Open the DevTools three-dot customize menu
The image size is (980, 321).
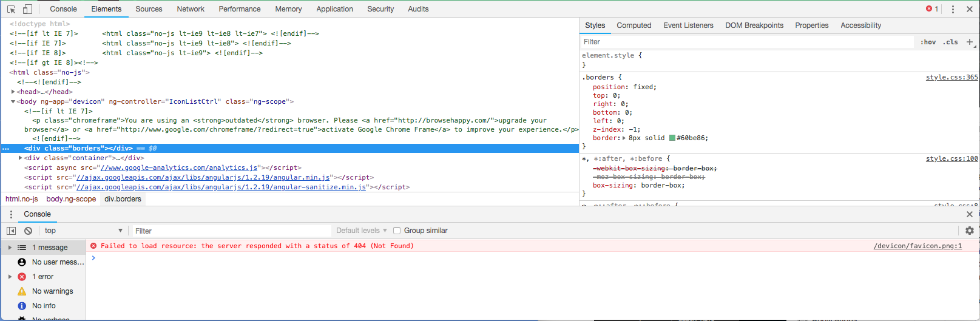pos(953,9)
